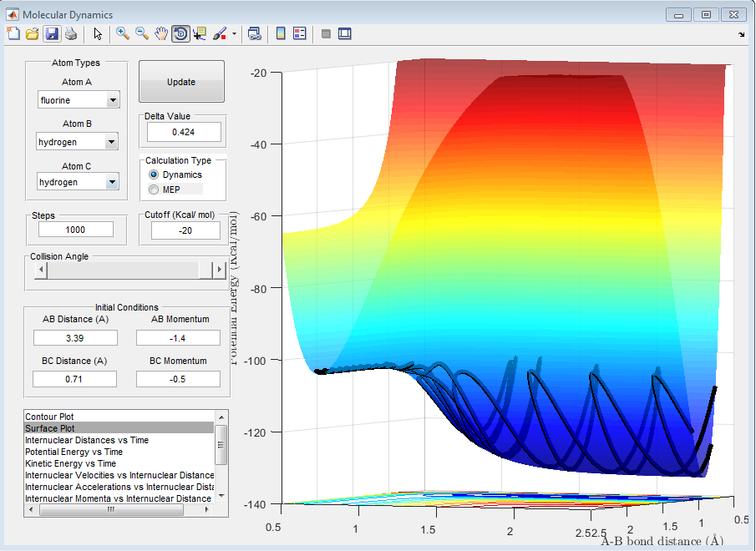
Task: Select the Data Cursor tool
Action: [200, 33]
